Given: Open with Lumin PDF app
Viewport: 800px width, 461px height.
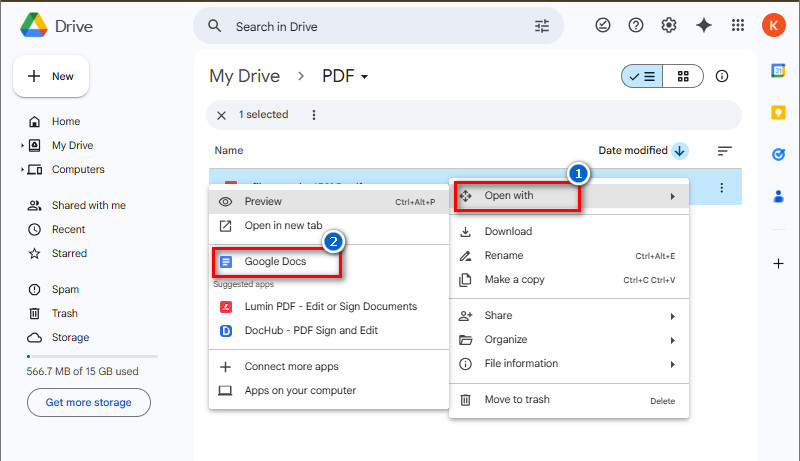Looking at the screenshot, I should coord(329,306).
